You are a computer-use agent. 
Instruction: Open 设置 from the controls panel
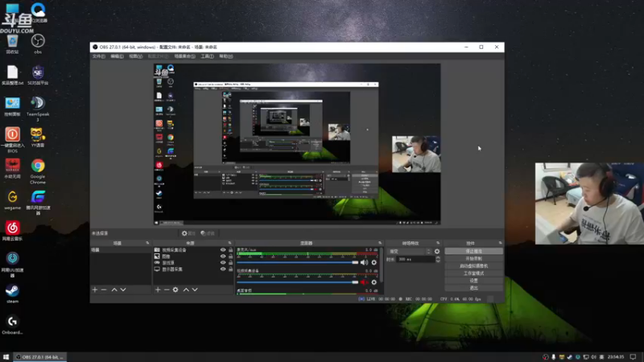(x=473, y=281)
